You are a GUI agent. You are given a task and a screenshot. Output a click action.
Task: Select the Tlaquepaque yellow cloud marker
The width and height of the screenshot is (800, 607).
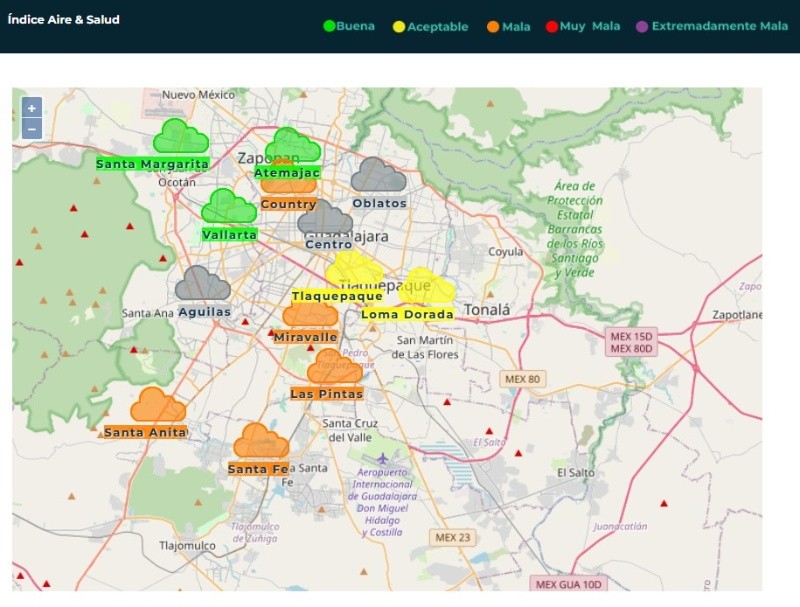(355, 270)
